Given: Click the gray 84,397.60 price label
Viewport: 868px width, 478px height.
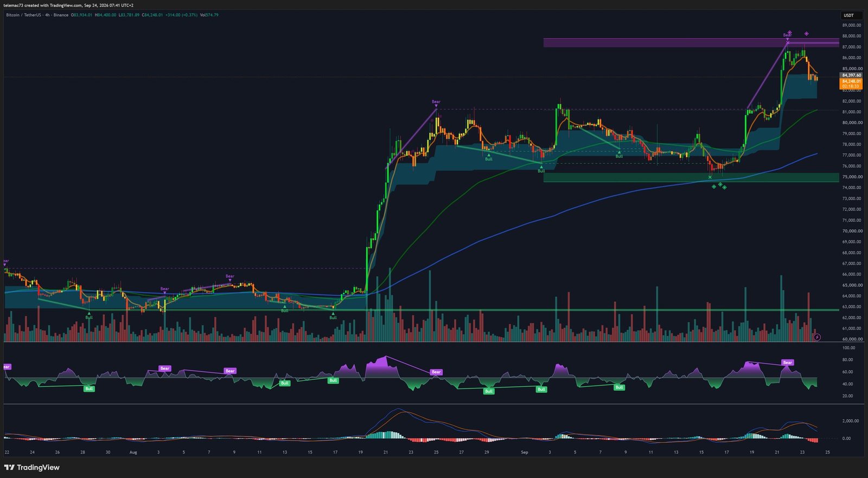Looking at the screenshot, I should pos(851,75).
